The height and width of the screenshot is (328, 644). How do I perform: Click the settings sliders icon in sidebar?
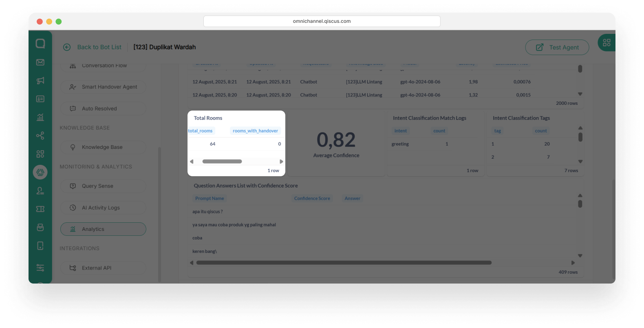[x=40, y=268]
